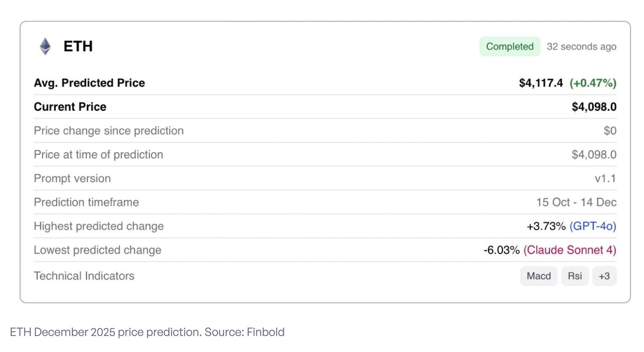The height and width of the screenshot is (352, 644).
Task: Click the $4,117.4 predicted price value
Action: [x=540, y=83]
